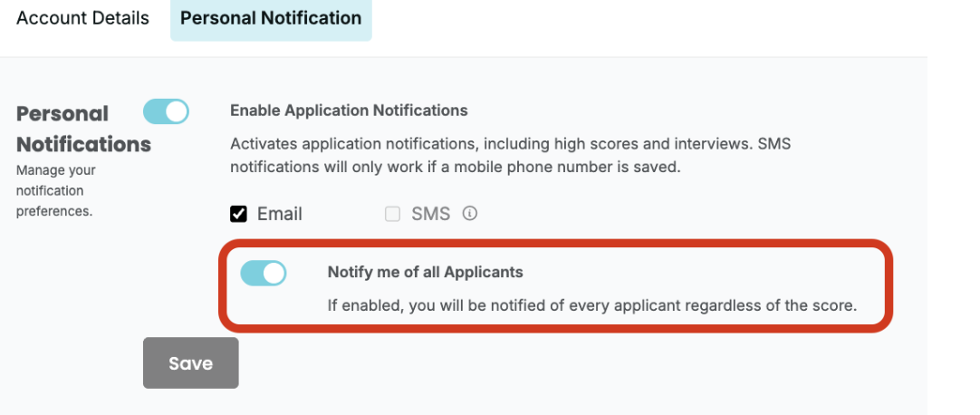Uncheck the Email notification checkbox
This screenshot has height=415, width=980.
click(x=239, y=214)
